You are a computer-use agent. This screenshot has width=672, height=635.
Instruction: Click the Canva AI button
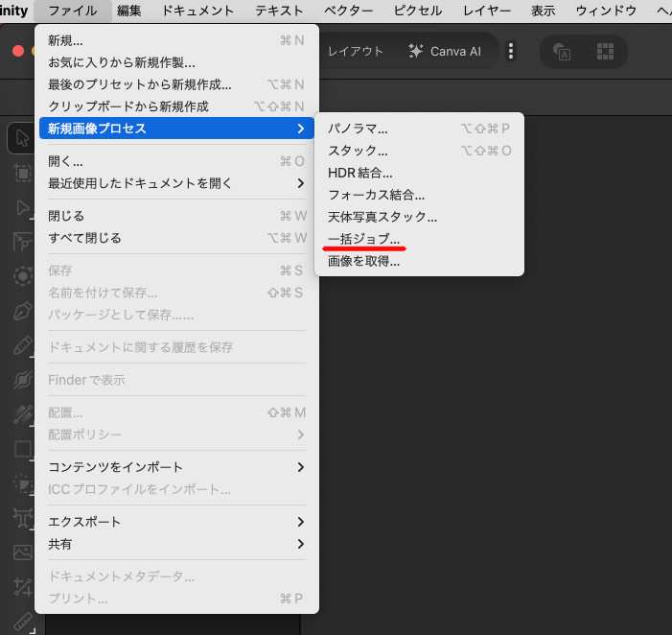(445, 52)
